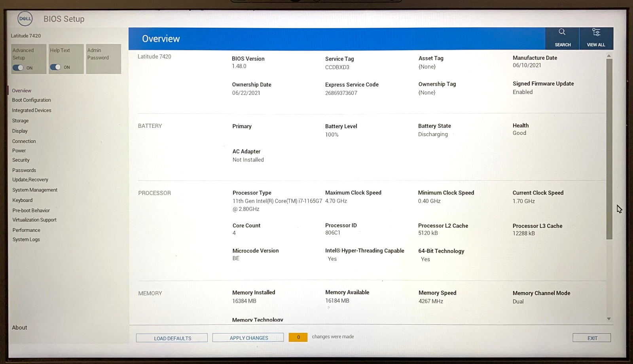Screen dimensions: 633x364
Task: Click the Processor ID value 806C1
Action: pyautogui.click(x=333, y=233)
